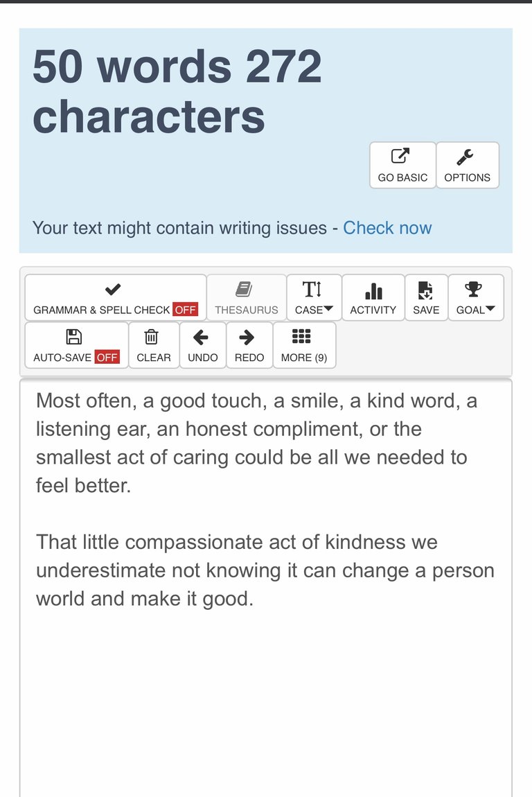Click the Clear trash can icon

pos(152,337)
